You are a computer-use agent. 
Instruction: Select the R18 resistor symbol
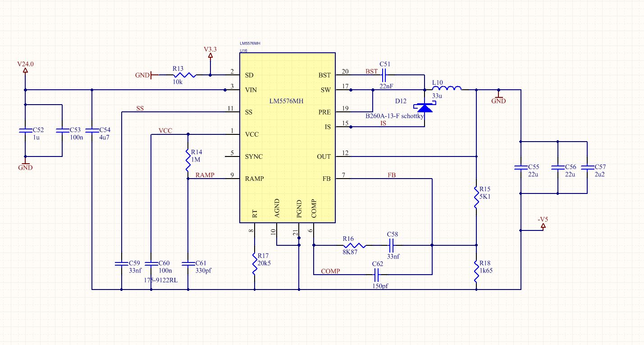pyautogui.click(x=476, y=271)
